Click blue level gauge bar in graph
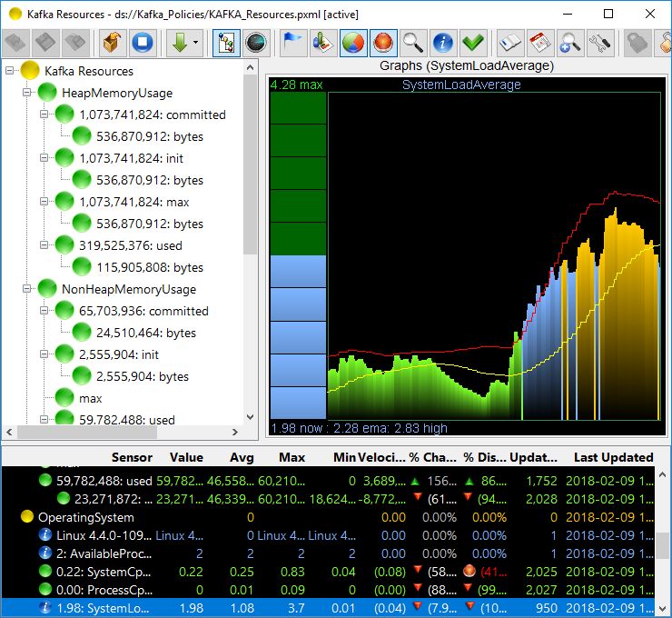This screenshot has height=618, width=672. click(x=298, y=337)
